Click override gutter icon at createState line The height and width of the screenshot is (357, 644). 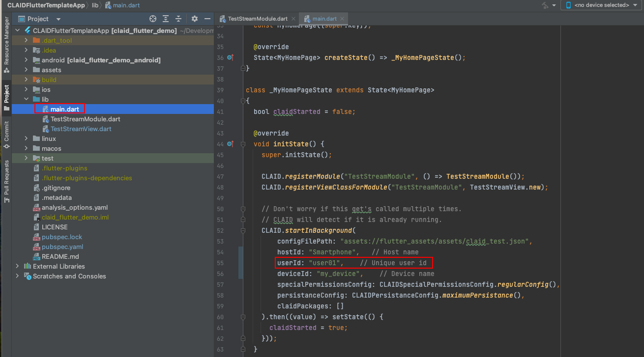tap(231, 58)
